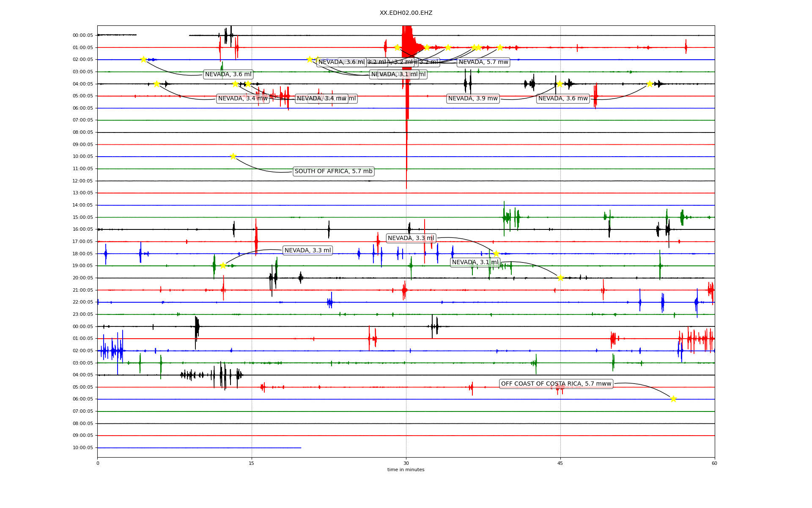Viewport: 812px width, 508px height.
Task: Click the star linked to Nevada 3.6 mw label
Action: click(650, 84)
